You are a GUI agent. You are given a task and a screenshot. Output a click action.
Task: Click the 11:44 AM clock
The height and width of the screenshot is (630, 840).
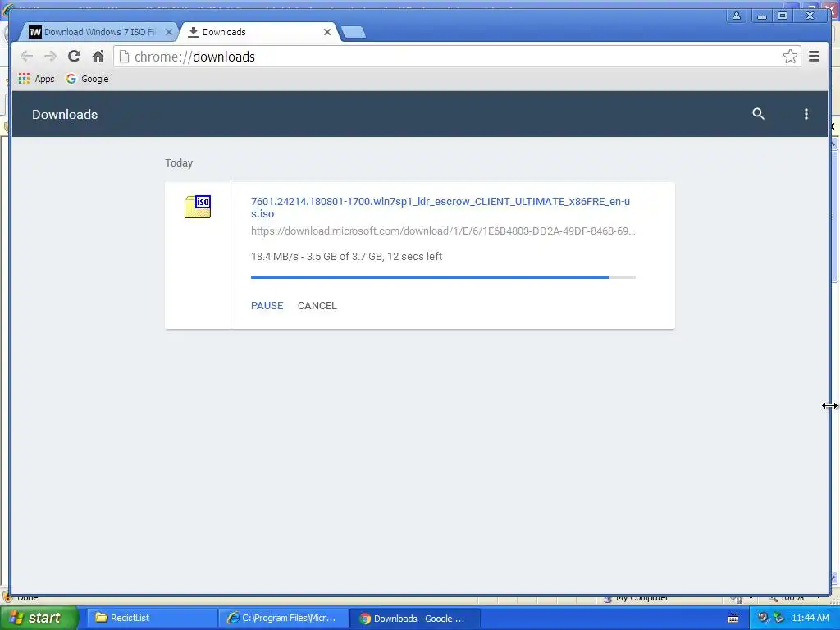(x=810, y=618)
